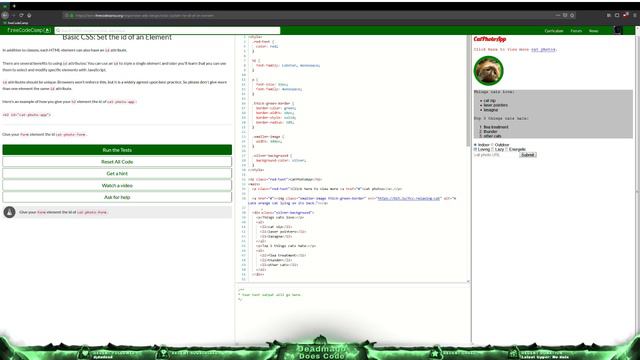The height and width of the screenshot is (360, 640).
Task: Click the freeCodeCamp bookmark in bookmarks bar
Action: click(16, 23)
